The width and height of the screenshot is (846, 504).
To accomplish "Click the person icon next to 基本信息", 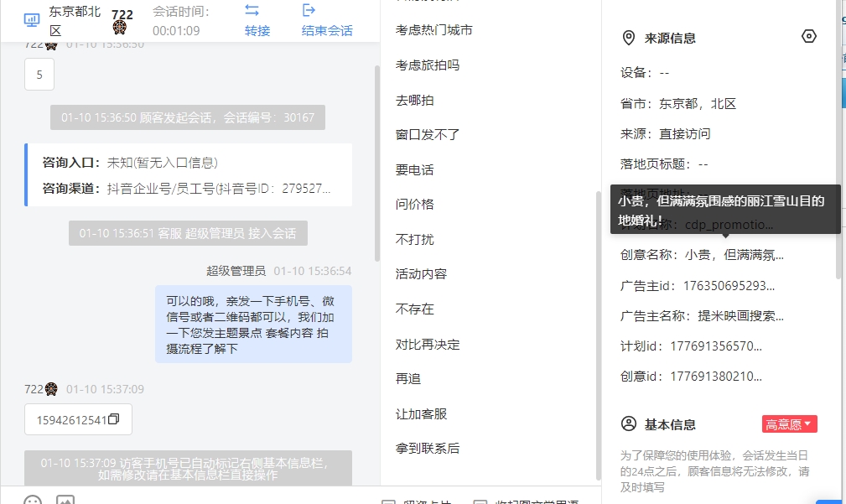I will point(629,423).
